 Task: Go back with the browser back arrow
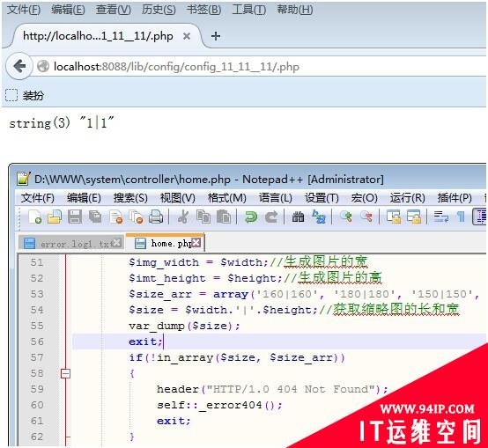[19, 66]
